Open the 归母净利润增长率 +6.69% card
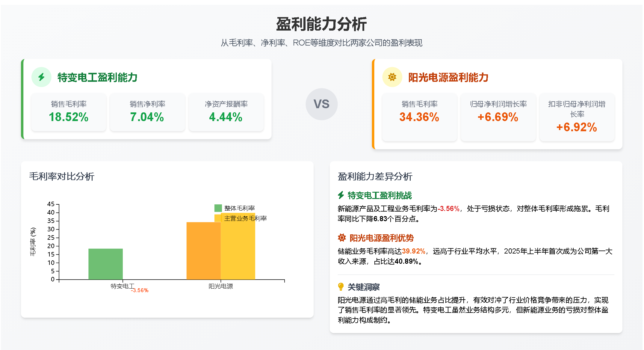Image resolution: width=644 pixels, height=350 pixels. (498, 117)
